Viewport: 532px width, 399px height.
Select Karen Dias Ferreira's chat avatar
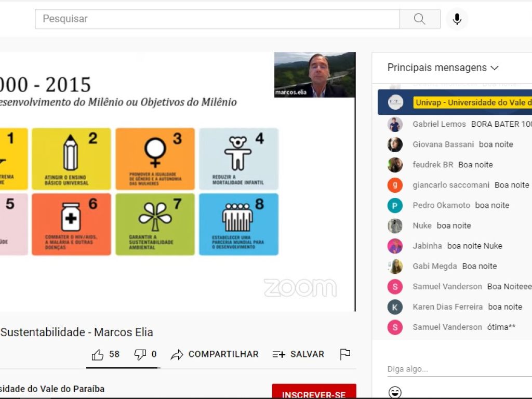395,307
